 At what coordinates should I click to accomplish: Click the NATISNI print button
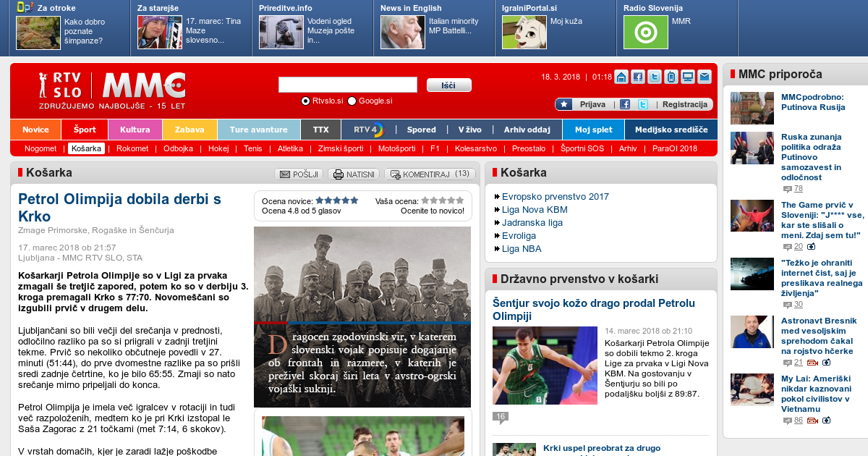click(x=354, y=174)
